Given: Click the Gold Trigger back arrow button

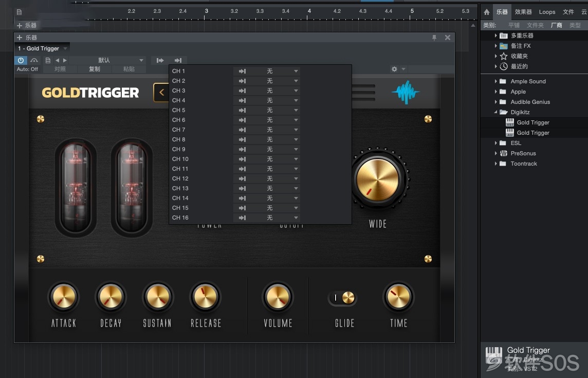Looking at the screenshot, I should click(x=161, y=93).
